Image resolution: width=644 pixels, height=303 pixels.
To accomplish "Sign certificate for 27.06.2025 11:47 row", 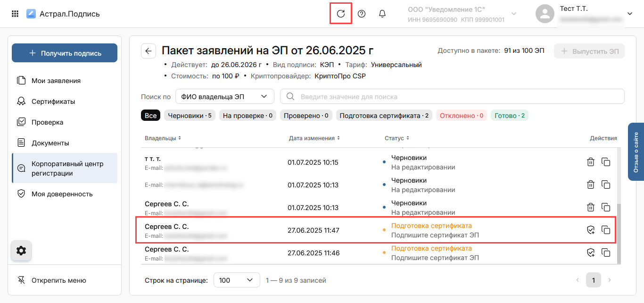I will click(x=590, y=230).
